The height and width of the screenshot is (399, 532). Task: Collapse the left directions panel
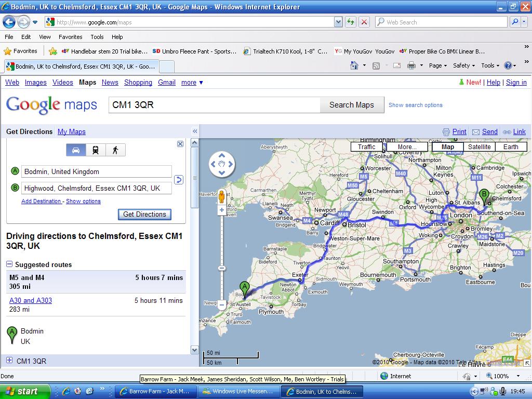pyautogui.click(x=195, y=131)
